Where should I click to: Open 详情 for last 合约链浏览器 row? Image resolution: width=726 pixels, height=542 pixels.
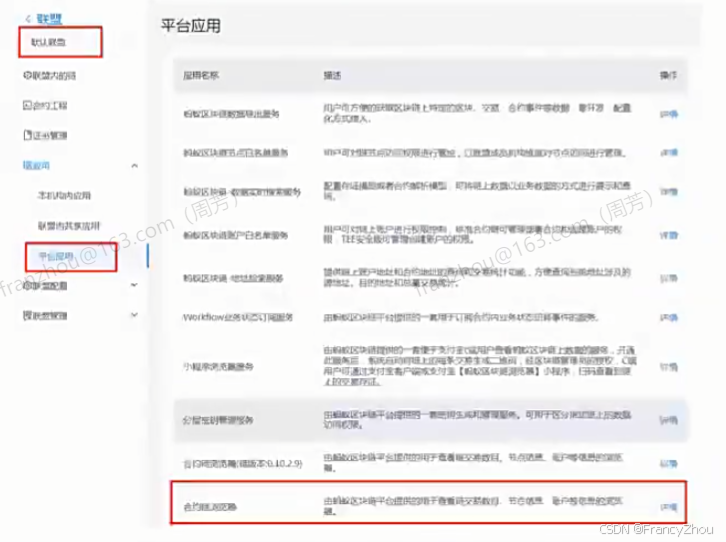[x=669, y=507]
